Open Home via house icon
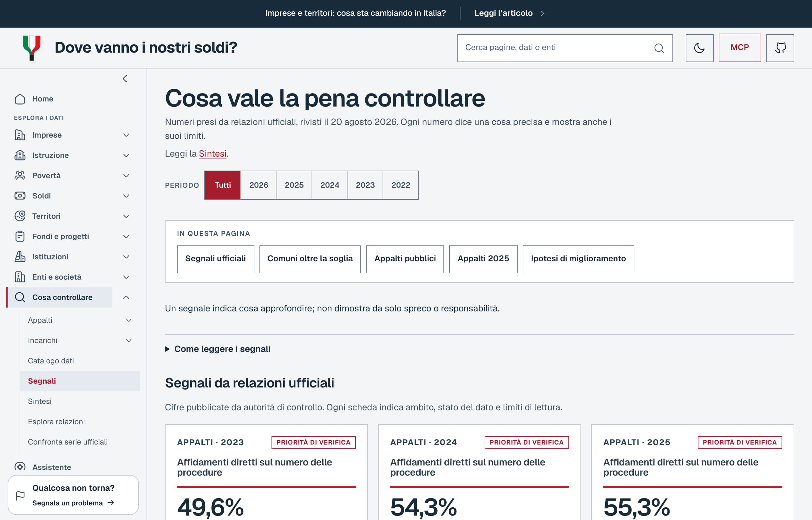812x520 pixels. pos(20,99)
